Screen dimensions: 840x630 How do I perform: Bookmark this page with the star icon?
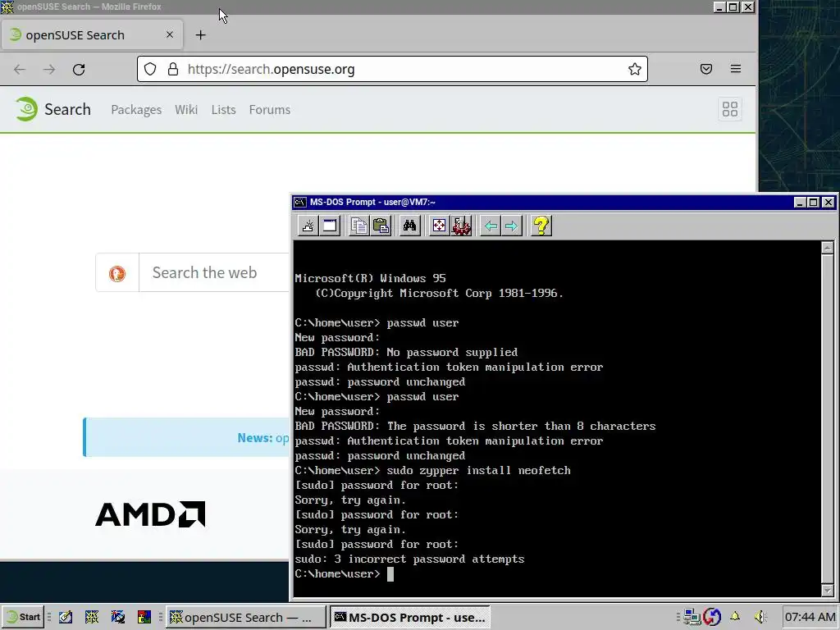(635, 69)
